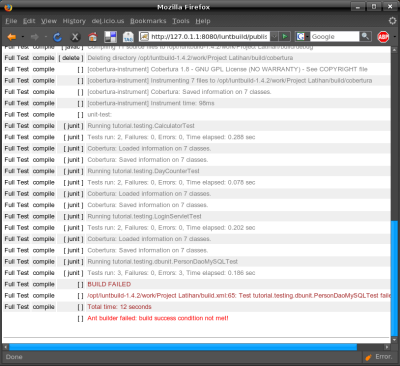
Task: Click the page favicon in address bar
Action: coord(144,36)
